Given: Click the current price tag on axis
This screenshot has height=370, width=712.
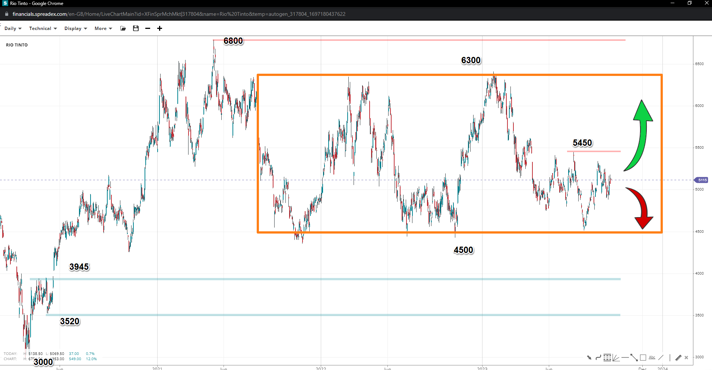Looking at the screenshot, I should 702,180.
